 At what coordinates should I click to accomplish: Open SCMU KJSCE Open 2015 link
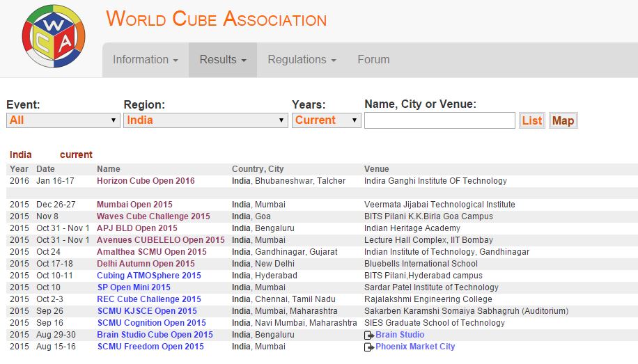pos(147,310)
